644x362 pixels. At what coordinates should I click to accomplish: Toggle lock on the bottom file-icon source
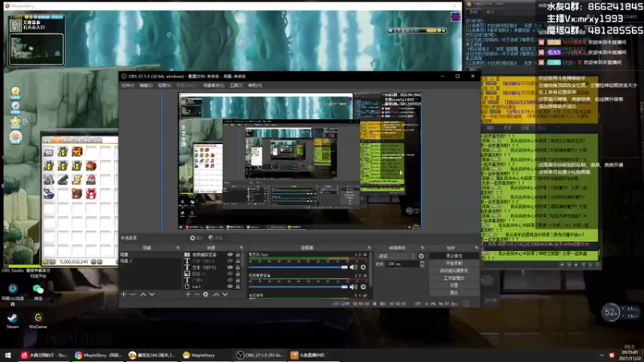pyautogui.click(x=237, y=286)
